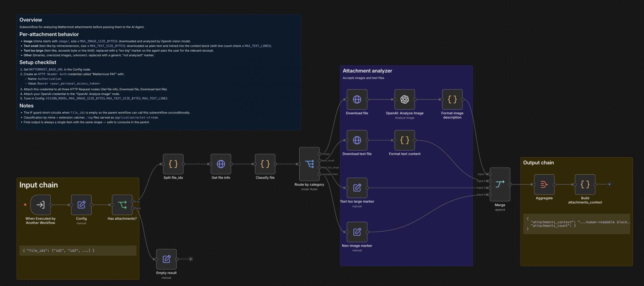Select the Merge node
The height and width of the screenshot is (286, 644).
click(x=500, y=184)
